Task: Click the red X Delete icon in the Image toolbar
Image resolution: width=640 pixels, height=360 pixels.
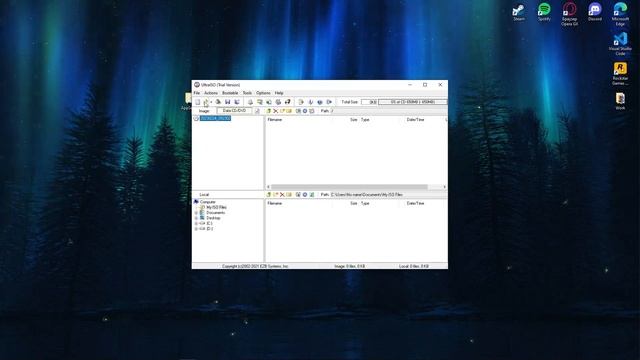Action: [276, 111]
